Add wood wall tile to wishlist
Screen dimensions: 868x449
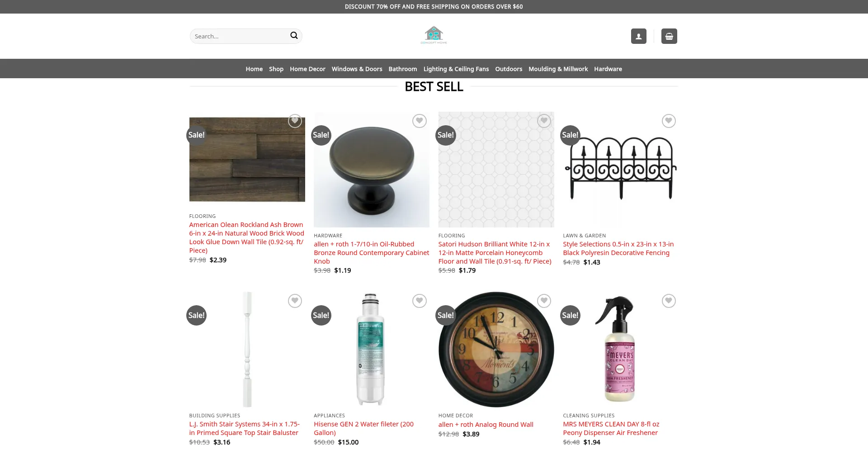(x=295, y=121)
